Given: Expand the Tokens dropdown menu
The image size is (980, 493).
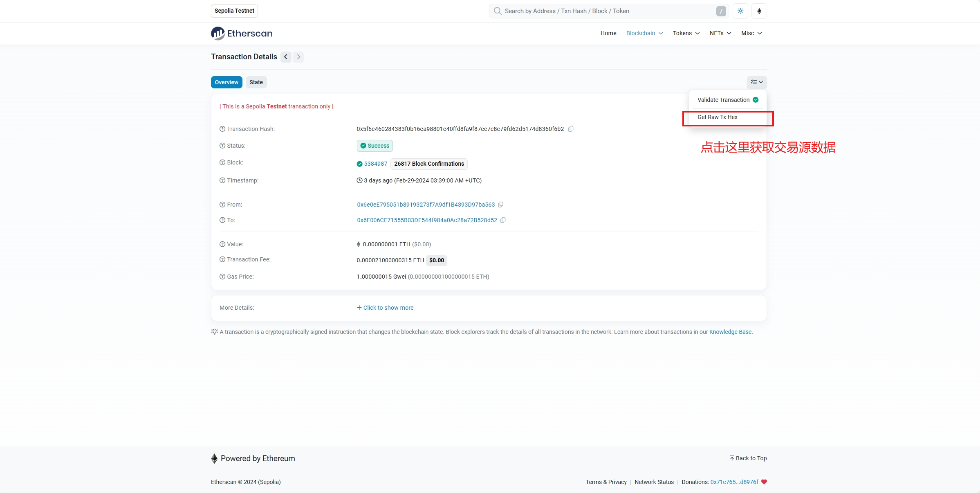Looking at the screenshot, I should point(686,33).
